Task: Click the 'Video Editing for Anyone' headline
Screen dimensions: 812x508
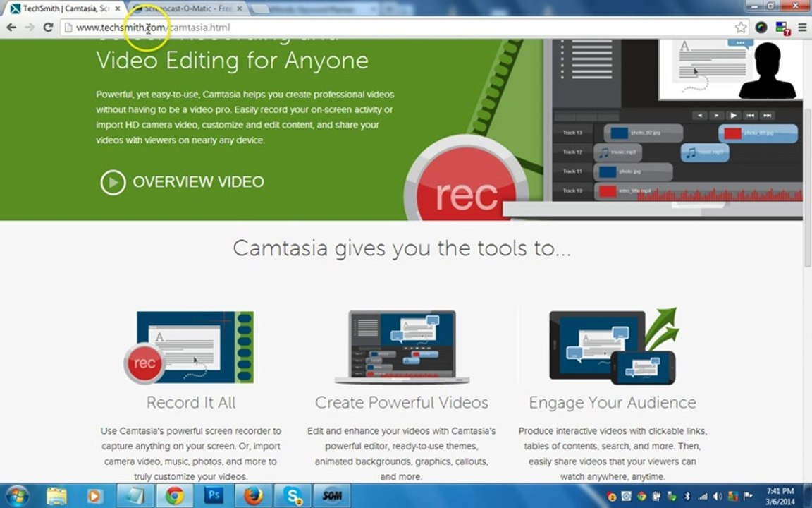Action: (232, 61)
